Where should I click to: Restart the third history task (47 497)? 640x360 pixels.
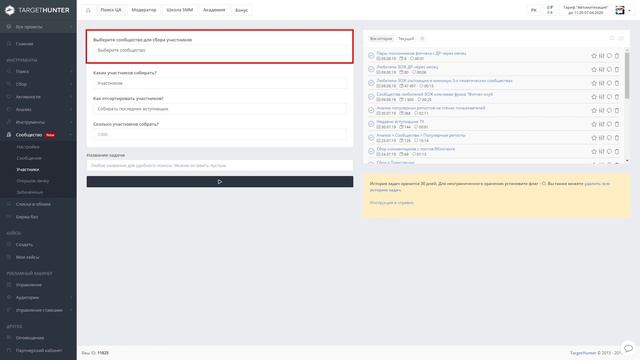[609, 83]
